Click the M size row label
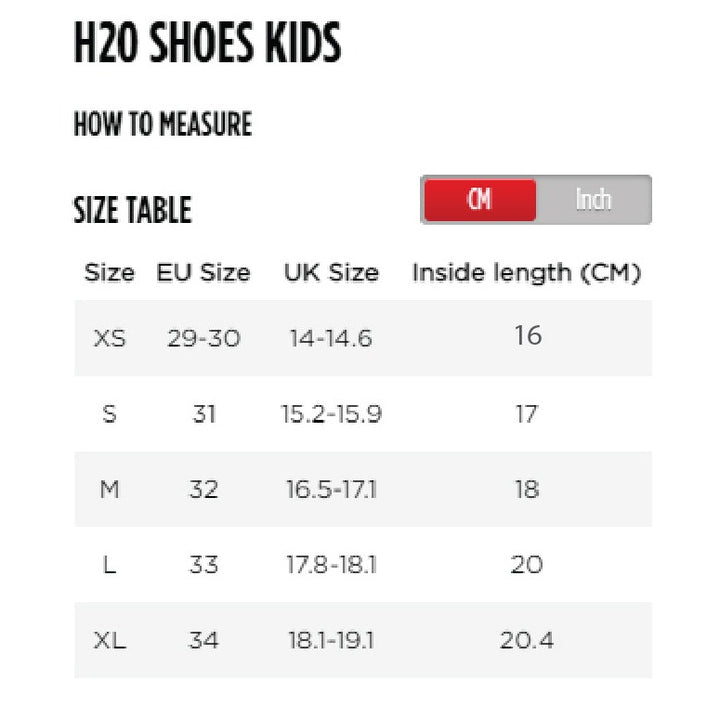The height and width of the screenshot is (720, 720). [x=109, y=489]
